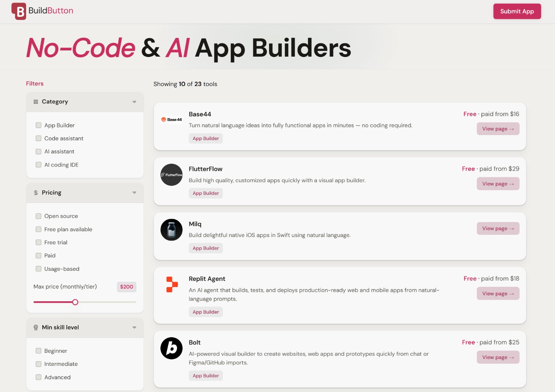Check the App Builder category filter
Image resolution: width=555 pixels, height=392 pixels.
click(38, 125)
